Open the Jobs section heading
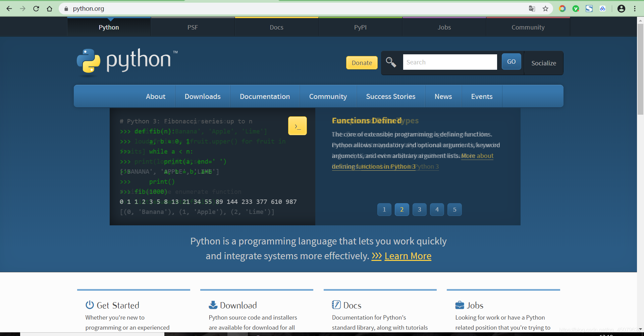 (475, 305)
